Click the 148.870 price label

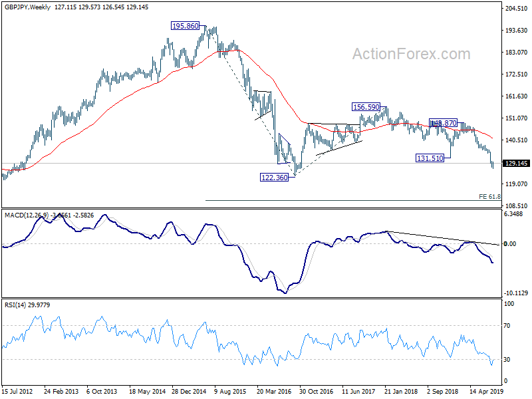443,123
